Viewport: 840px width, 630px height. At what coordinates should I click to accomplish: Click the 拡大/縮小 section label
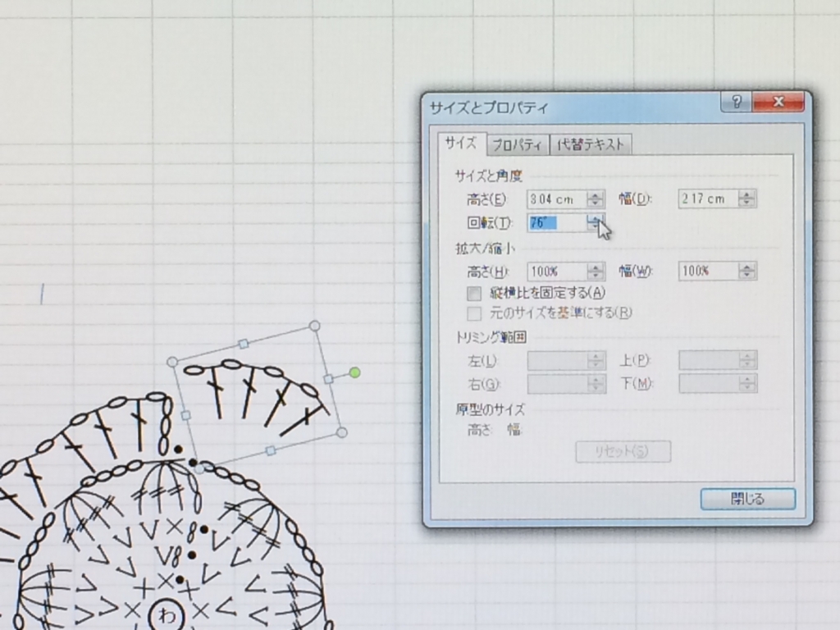[486, 248]
